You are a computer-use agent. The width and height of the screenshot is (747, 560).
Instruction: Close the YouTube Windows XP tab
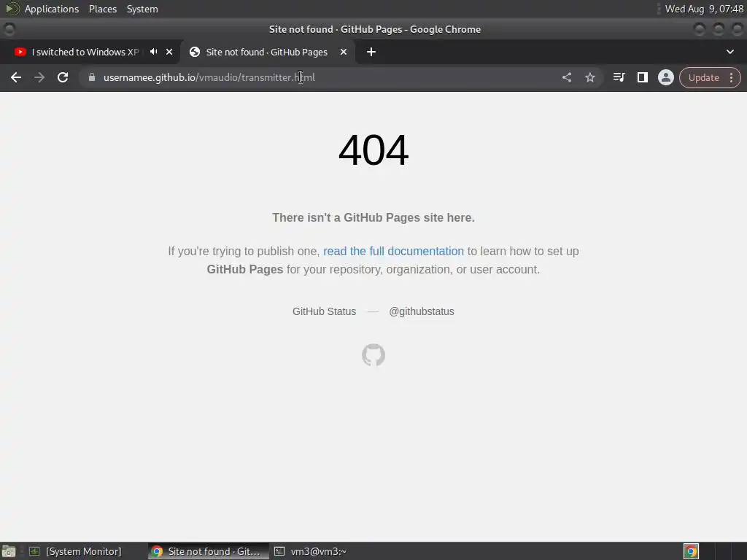coord(169,52)
